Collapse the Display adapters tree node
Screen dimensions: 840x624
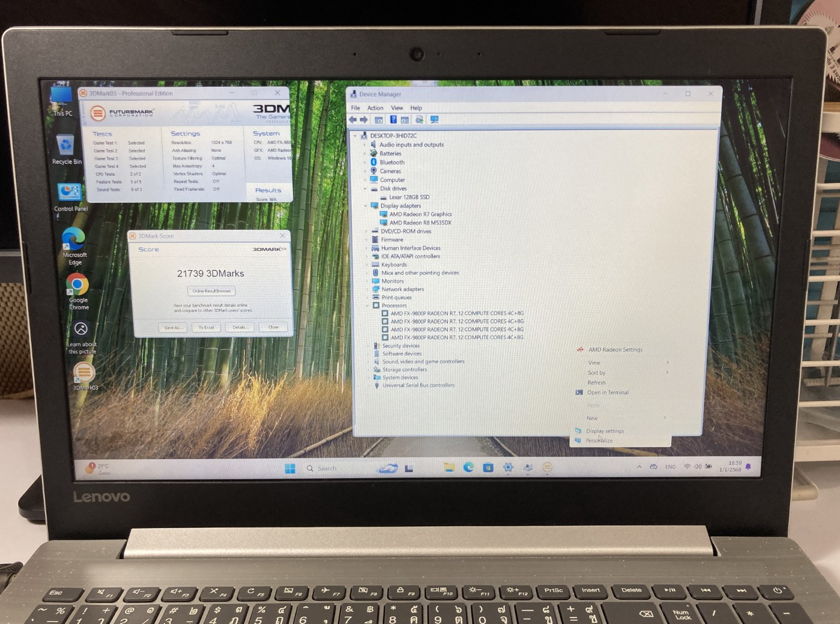366,206
